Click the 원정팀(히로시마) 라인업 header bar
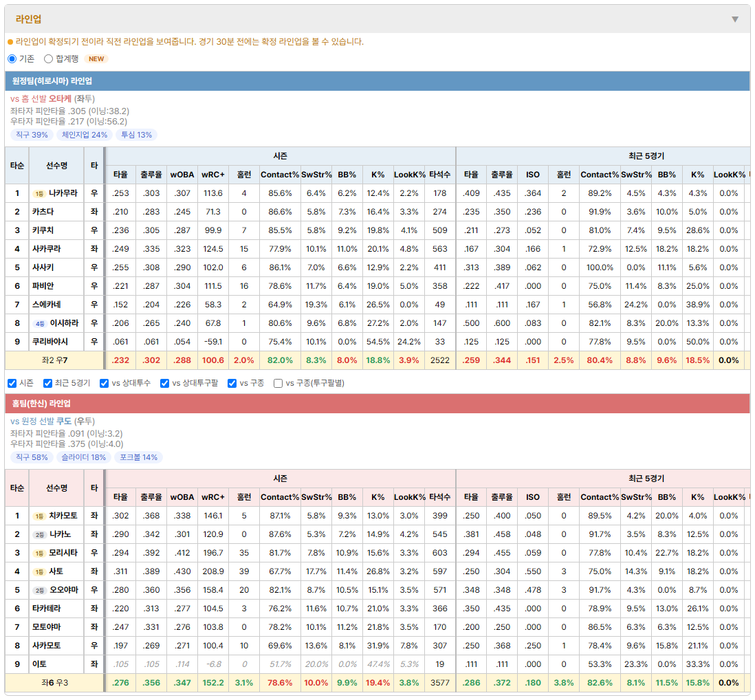This screenshot has width=755, height=700. 377,81
